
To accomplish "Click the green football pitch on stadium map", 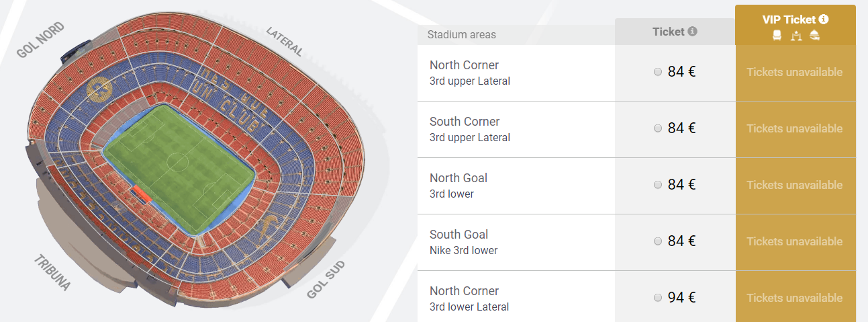I will pos(179,167).
